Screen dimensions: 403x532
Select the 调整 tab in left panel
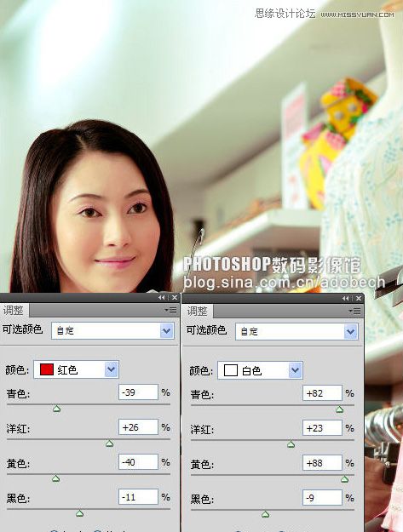point(14,310)
